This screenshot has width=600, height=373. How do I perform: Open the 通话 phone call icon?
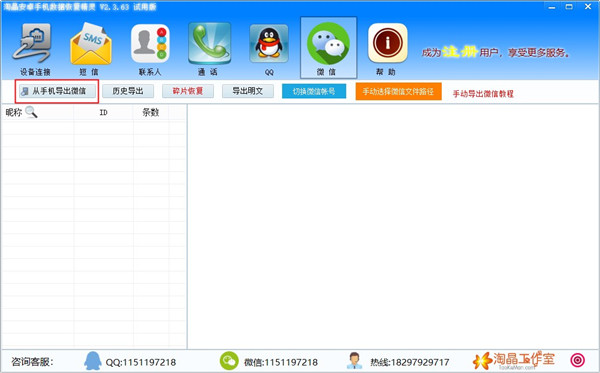click(209, 43)
